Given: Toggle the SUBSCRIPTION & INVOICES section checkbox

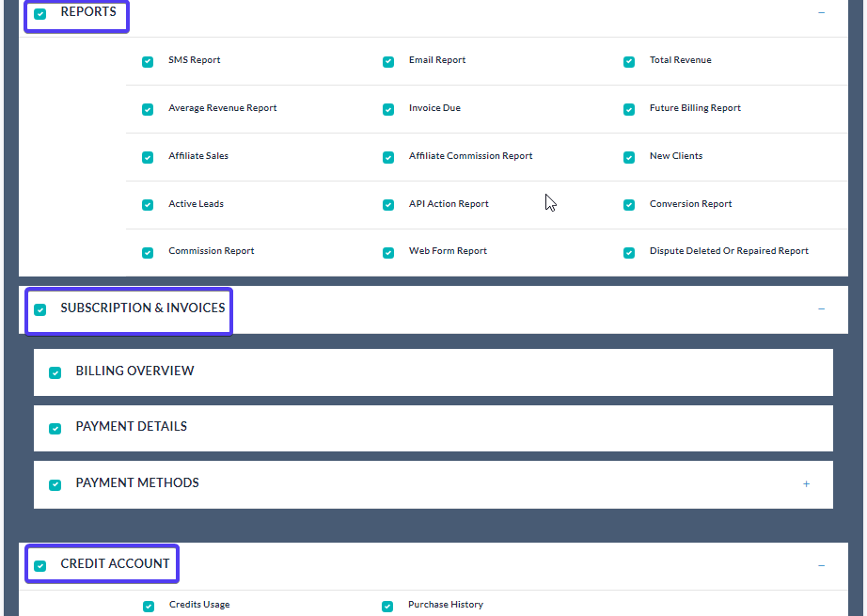Looking at the screenshot, I should click(40, 309).
